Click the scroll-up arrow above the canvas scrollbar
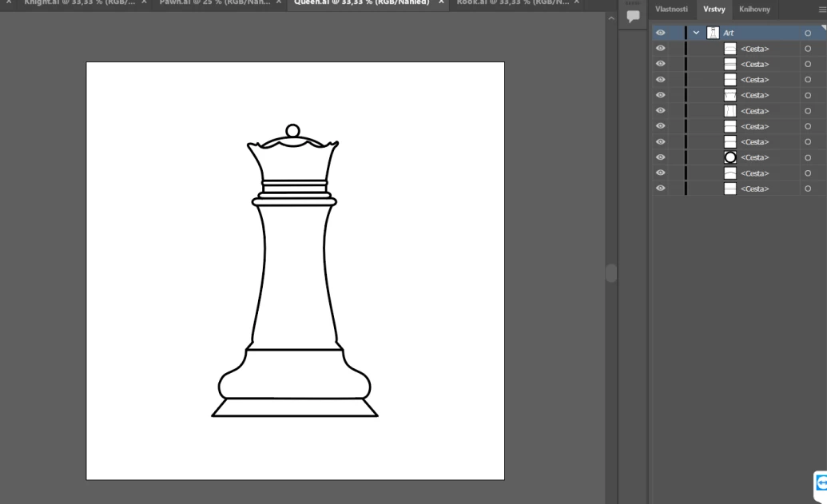 pos(610,18)
